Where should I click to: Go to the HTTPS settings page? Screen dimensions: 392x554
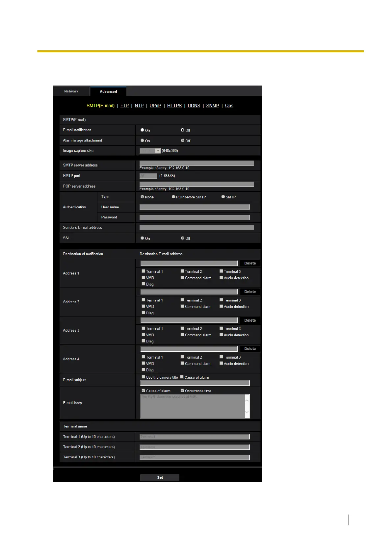tap(174, 106)
